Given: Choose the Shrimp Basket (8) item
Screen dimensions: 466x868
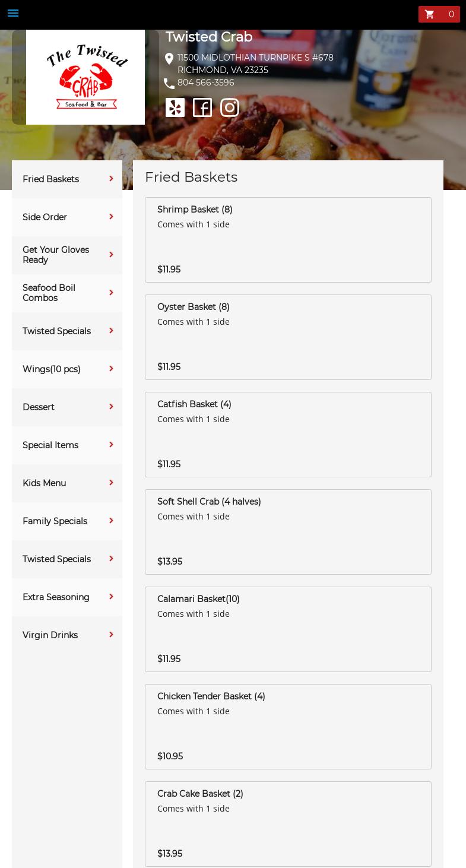Looking at the screenshot, I should point(288,239).
